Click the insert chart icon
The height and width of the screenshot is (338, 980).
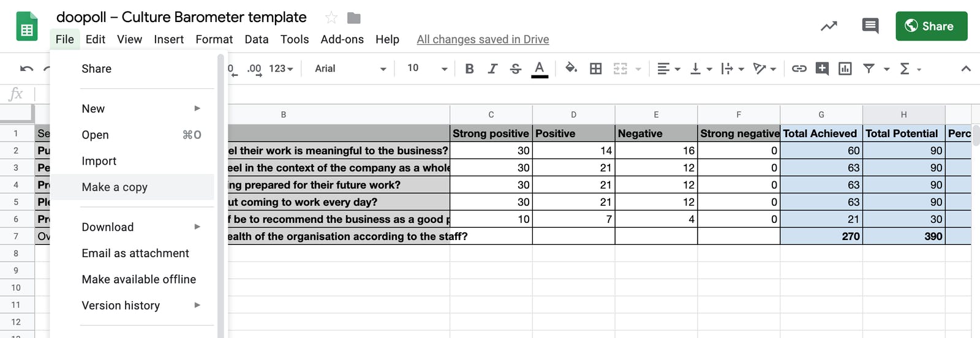(845, 69)
